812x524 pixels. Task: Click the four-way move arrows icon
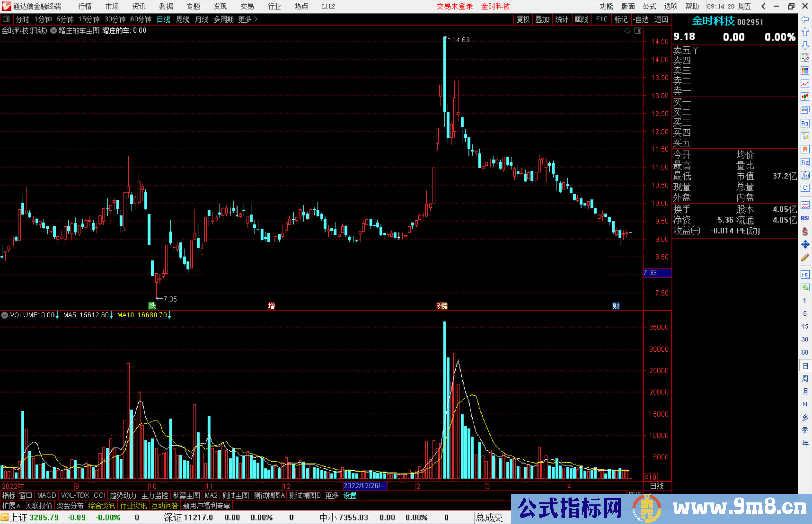(805, 245)
